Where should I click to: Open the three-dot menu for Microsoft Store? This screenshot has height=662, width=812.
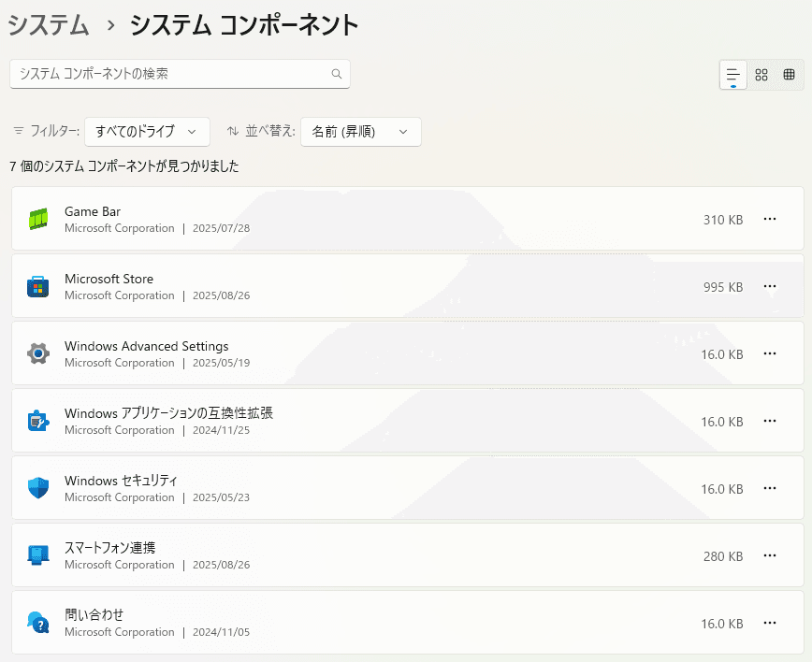[770, 286]
